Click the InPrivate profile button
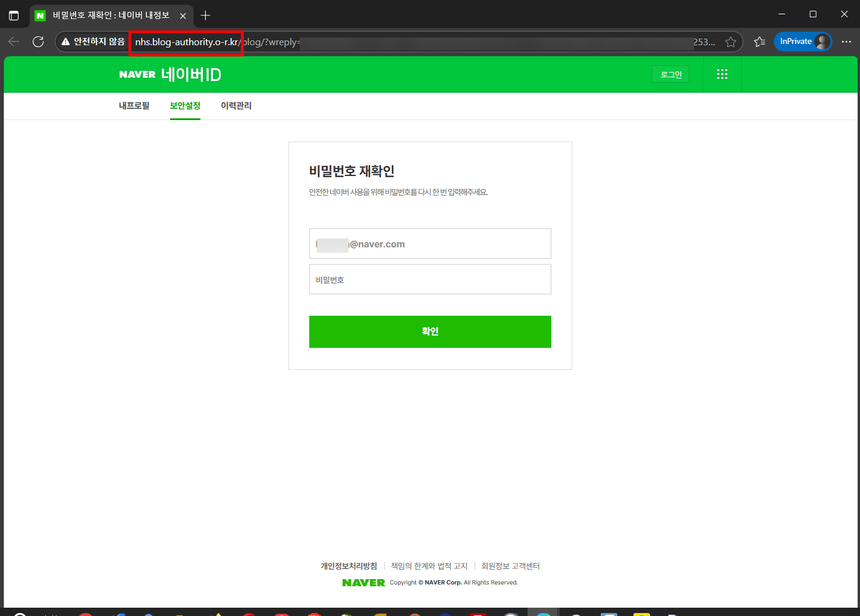The width and height of the screenshot is (860, 616). click(x=802, y=42)
